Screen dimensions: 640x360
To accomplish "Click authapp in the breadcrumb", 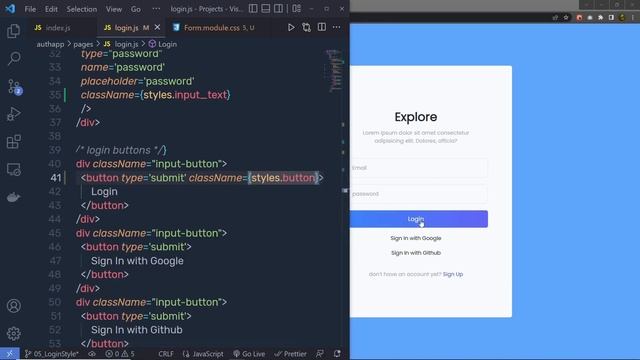I will 50,44.
